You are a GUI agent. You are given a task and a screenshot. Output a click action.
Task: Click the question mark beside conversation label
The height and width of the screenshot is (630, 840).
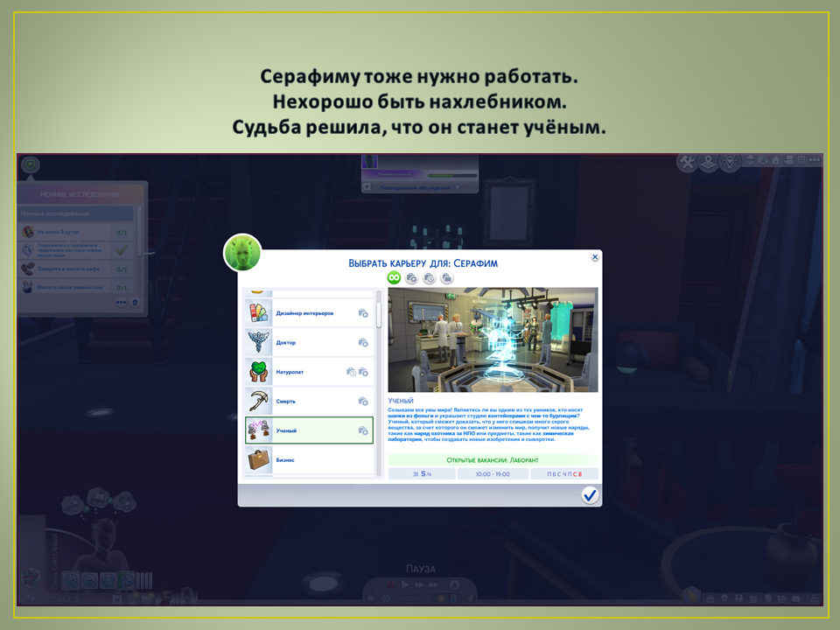click(x=457, y=187)
